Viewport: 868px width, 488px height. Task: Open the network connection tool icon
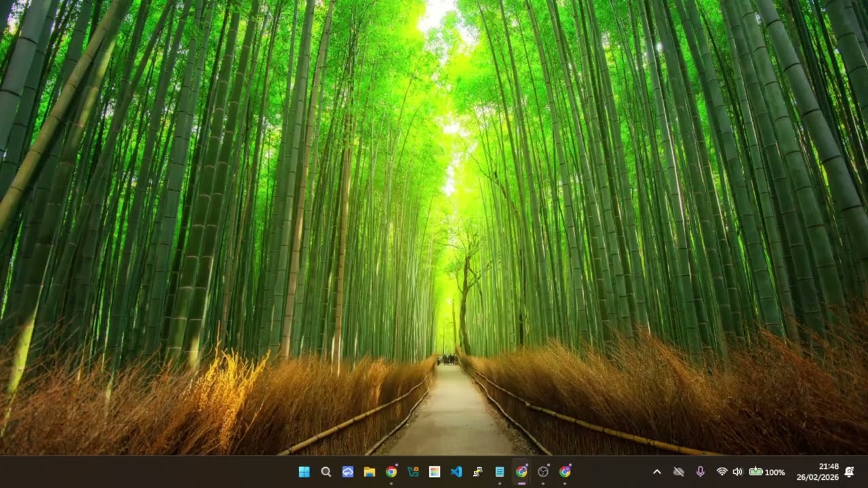478,472
